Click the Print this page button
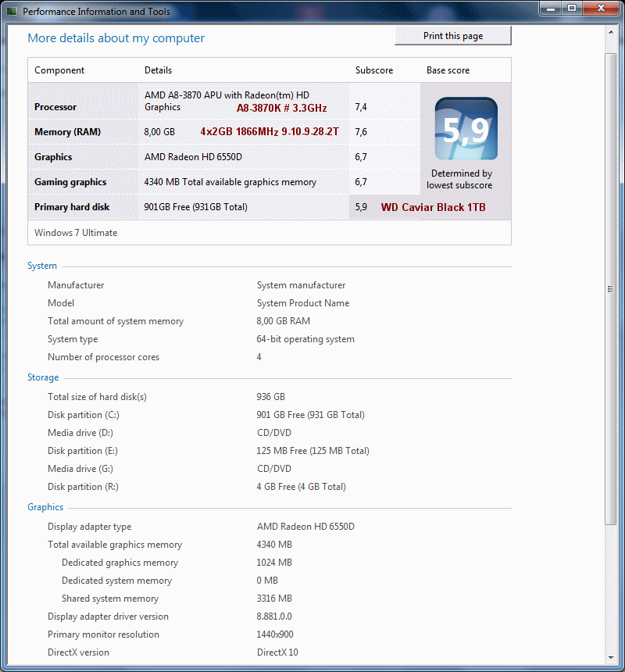 [453, 36]
